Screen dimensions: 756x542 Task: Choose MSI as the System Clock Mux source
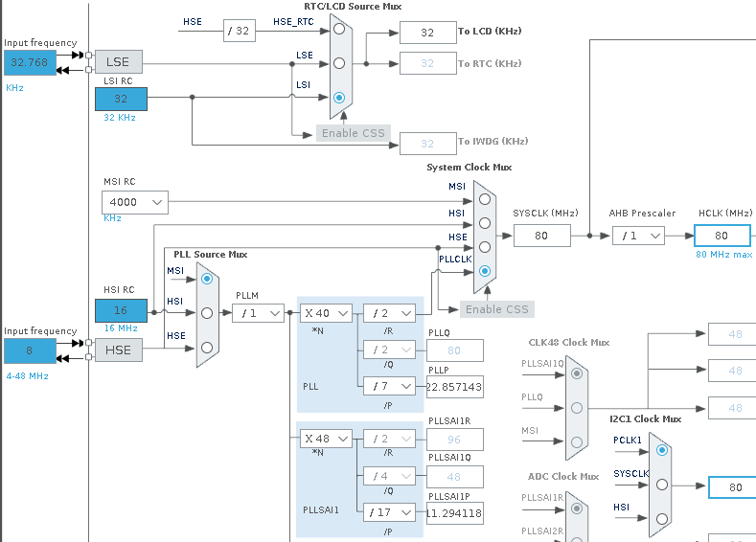(x=485, y=199)
